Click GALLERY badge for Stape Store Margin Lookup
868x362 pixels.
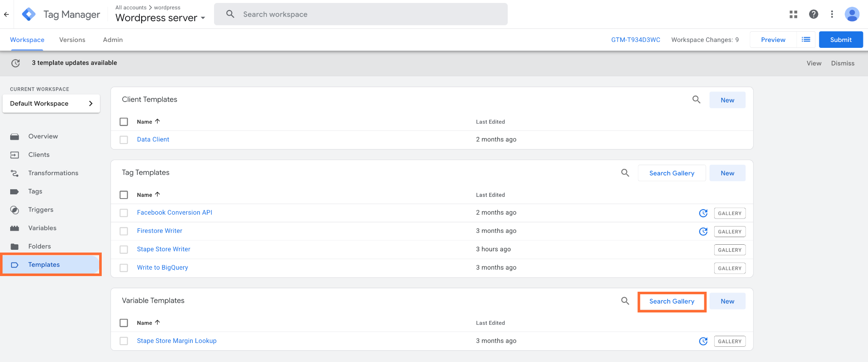(730, 341)
